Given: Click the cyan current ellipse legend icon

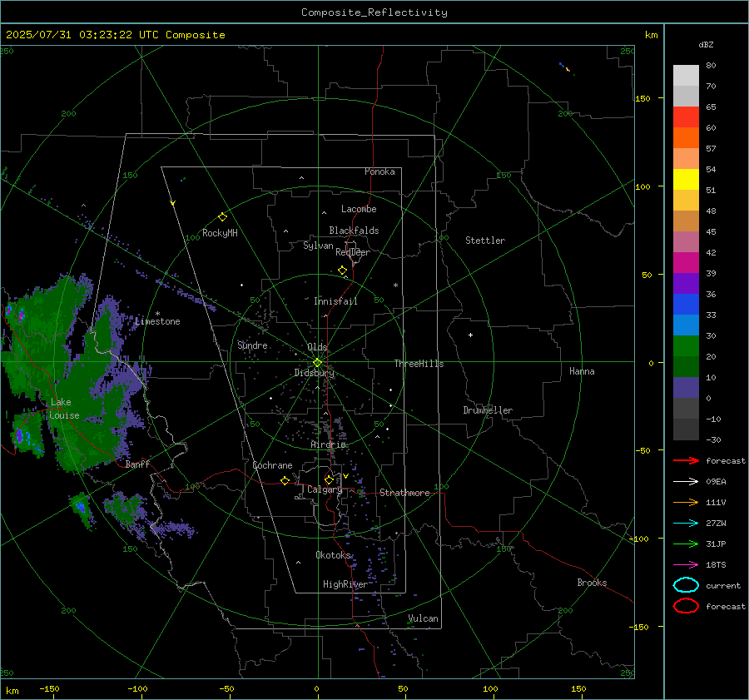Looking at the screenshot, I should 686,585.
